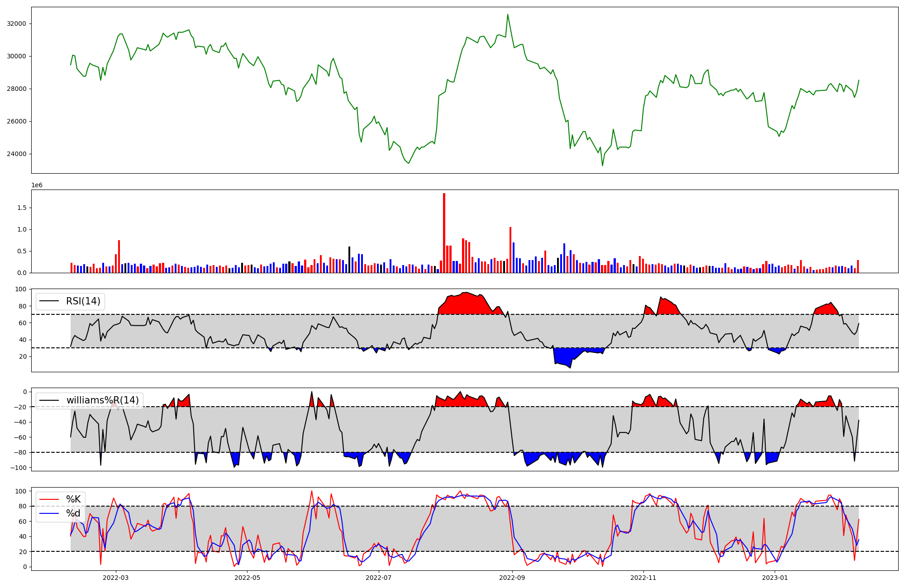
Task: Click the black RSI(14) legend line swatch
Action: [50, 301]
